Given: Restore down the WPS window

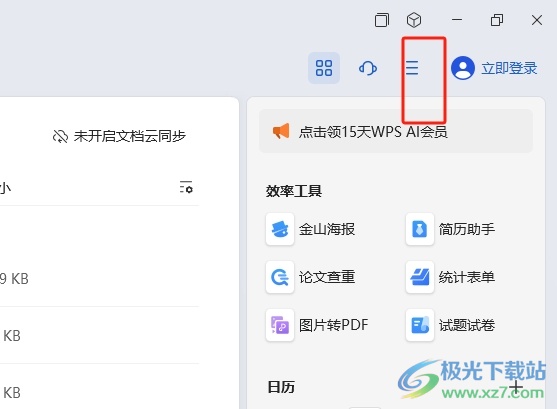Looking at the screenshot, I should pyautogui.click(x=497, y=20).
